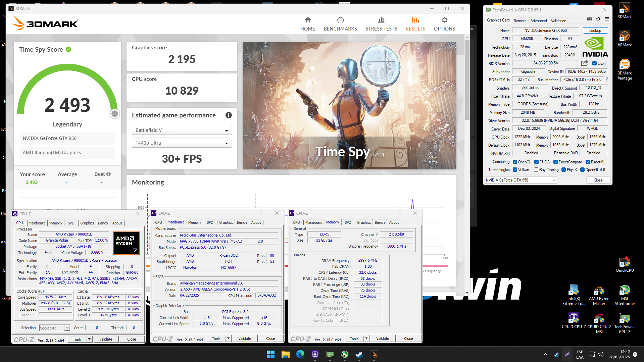Toggle the Vulkan checkbox in GPU-Z

tap(515, 170)
